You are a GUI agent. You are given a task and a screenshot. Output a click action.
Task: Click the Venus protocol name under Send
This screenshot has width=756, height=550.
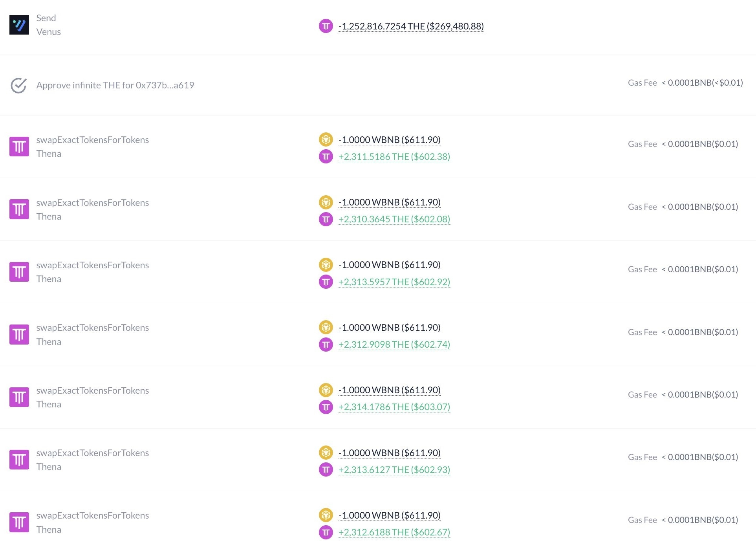click(x=48, y=32)
